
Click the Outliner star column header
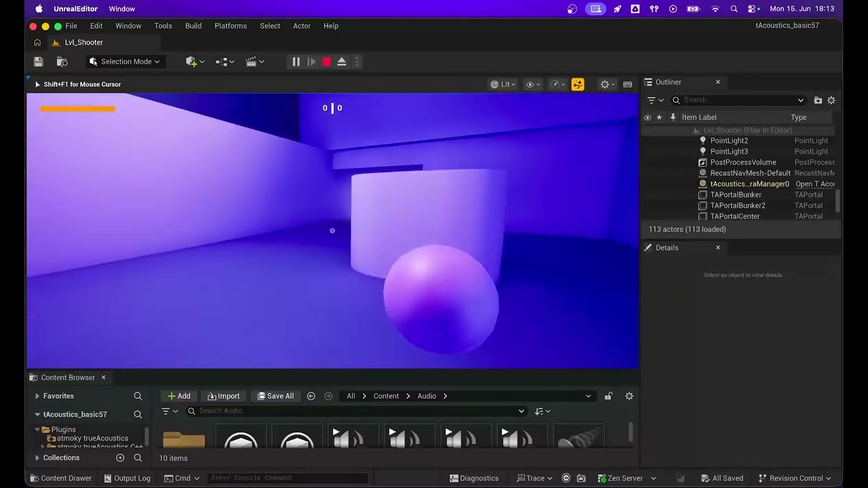[659, 117]
